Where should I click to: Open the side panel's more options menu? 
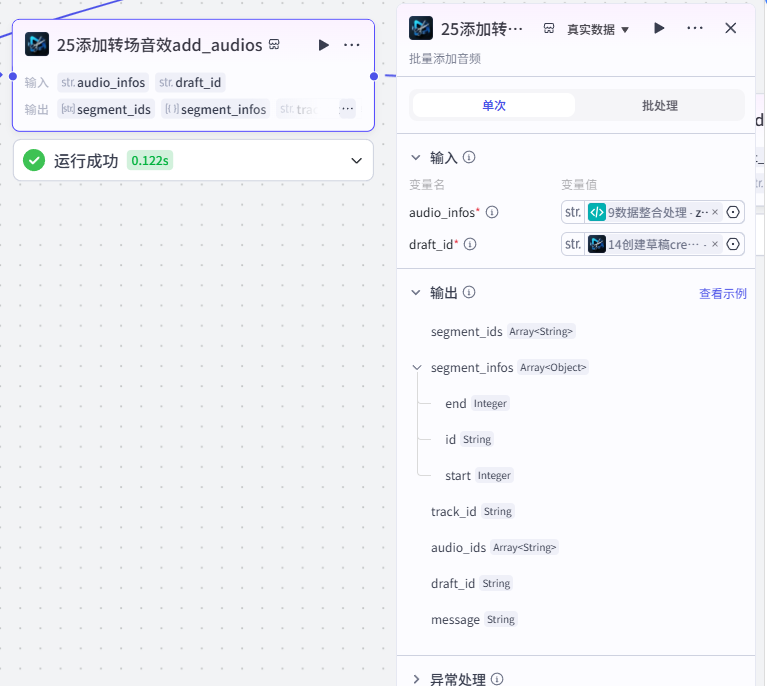click(x=695, y=28)
